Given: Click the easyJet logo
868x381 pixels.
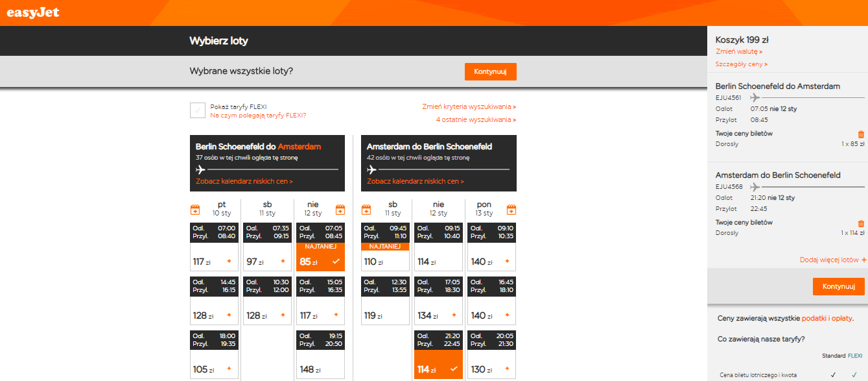Looking at the screenshot, I should tap(33, 12).
